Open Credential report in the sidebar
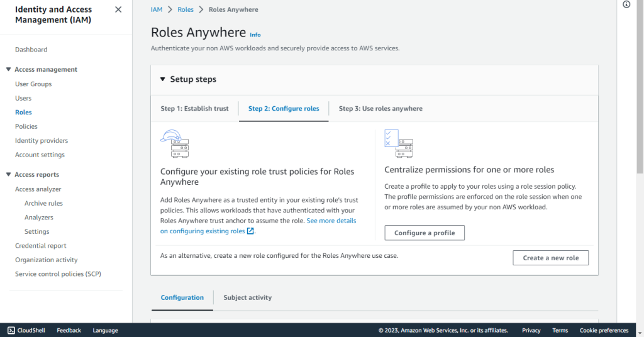The image size is (644, 337). 41,245
